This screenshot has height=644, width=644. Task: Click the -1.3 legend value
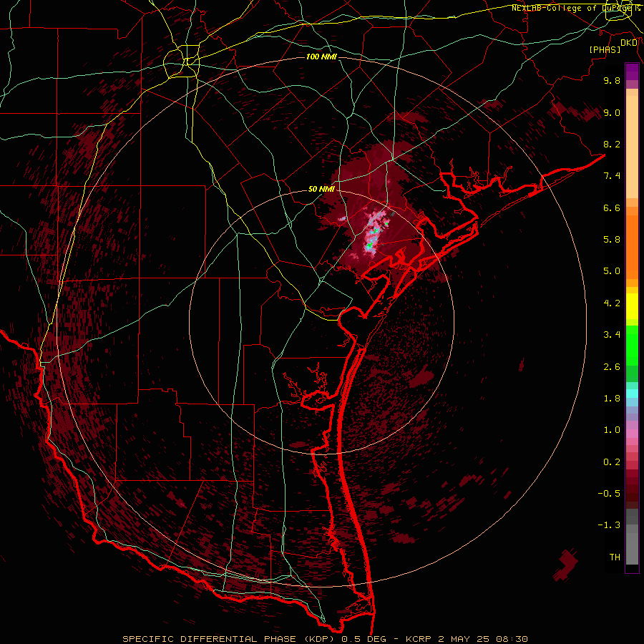(609, 525)
